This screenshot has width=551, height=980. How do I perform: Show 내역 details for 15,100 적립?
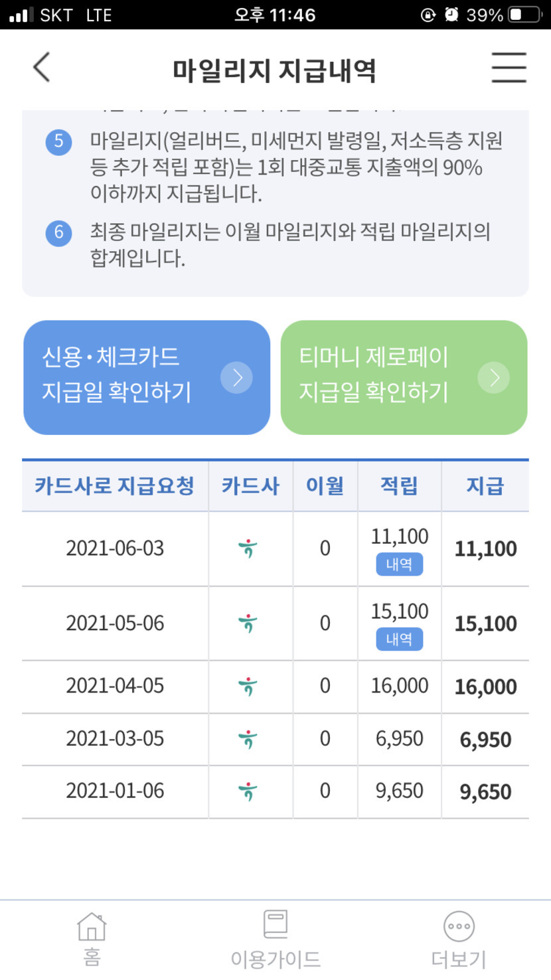point(400,639)
